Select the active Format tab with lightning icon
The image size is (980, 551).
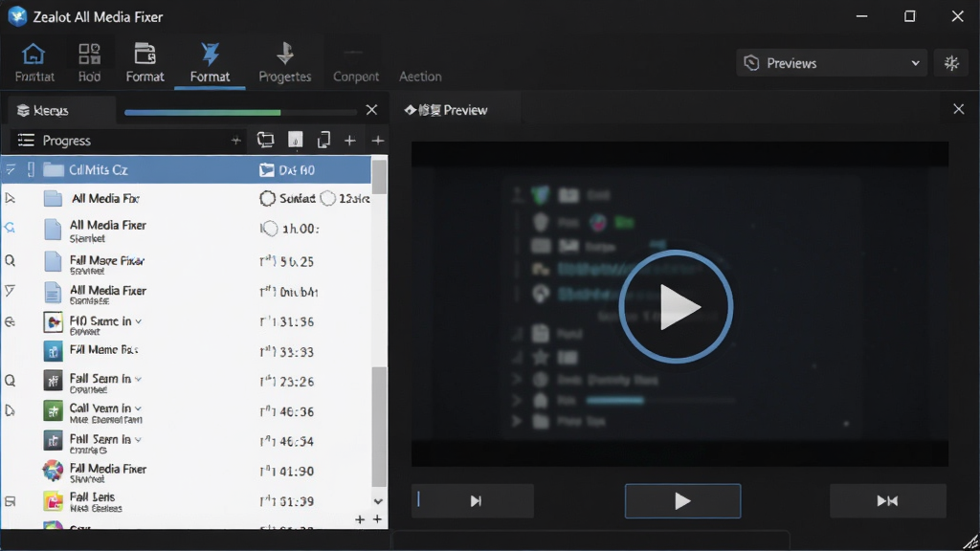coord(210,62)
